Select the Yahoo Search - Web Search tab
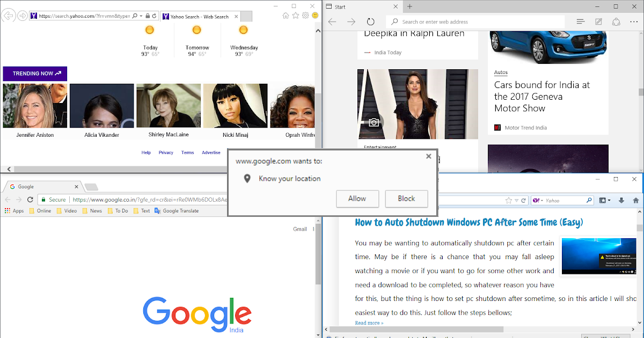The width and height of the screenshot is (644, 338). point(199,17)
